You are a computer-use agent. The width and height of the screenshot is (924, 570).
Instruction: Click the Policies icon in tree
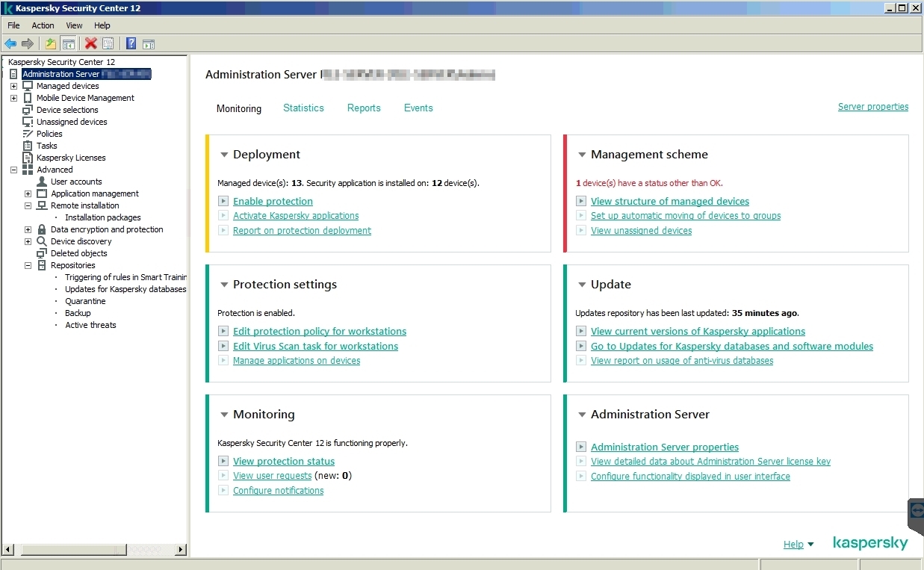click(28, 134)
